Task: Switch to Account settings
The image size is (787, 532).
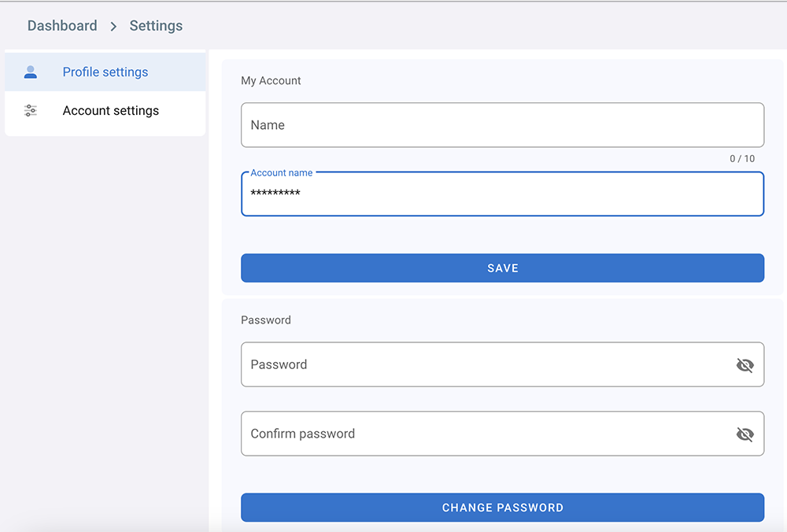Action: pos(110,110)
